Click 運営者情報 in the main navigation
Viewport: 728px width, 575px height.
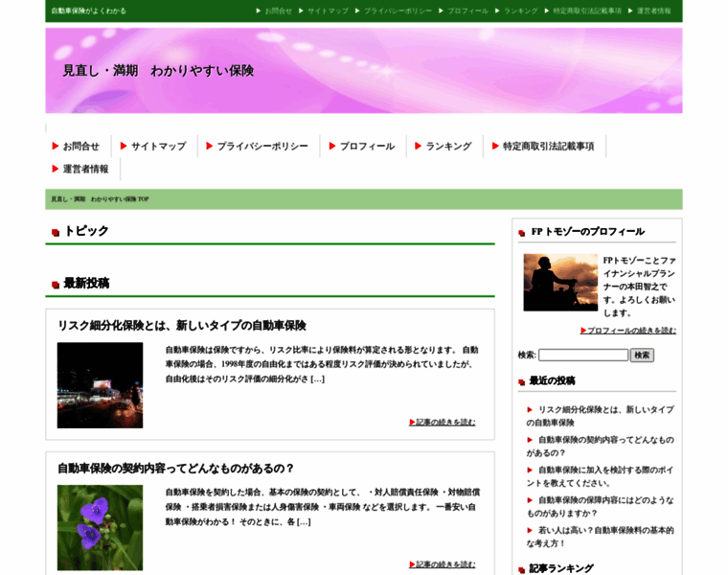(x=85, y=170)
